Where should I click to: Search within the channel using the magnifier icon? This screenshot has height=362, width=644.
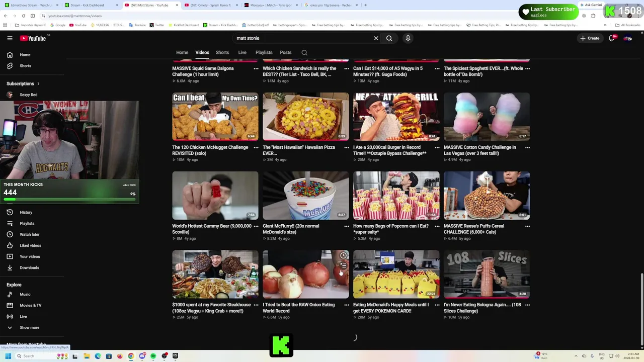pos(304,52)
